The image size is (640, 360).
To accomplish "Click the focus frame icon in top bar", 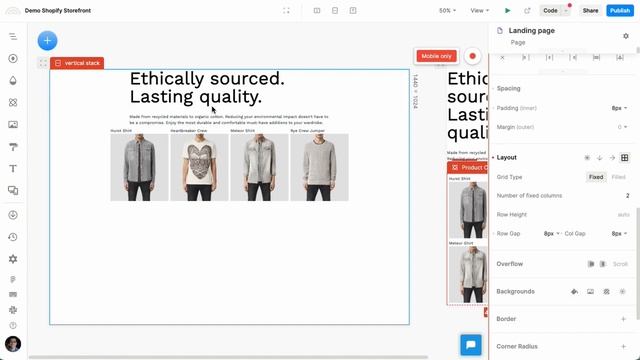I will 286,11.
